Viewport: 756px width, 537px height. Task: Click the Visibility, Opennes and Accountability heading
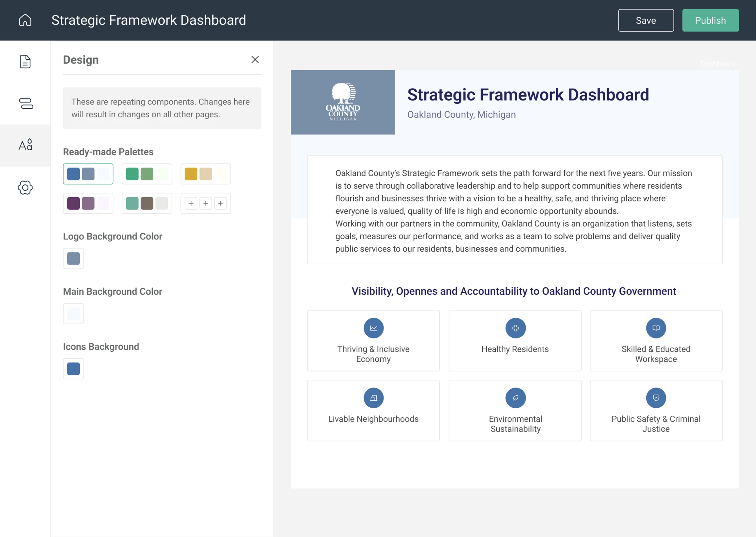[x=514, y=291]
